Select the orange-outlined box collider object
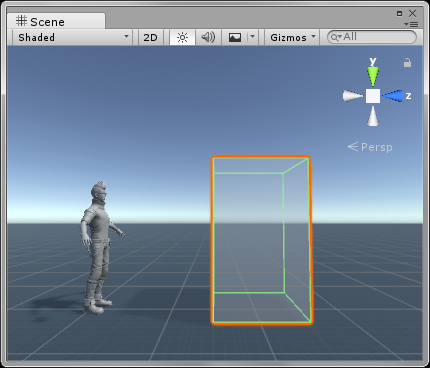Screen dimensions: 430x368 261,240
